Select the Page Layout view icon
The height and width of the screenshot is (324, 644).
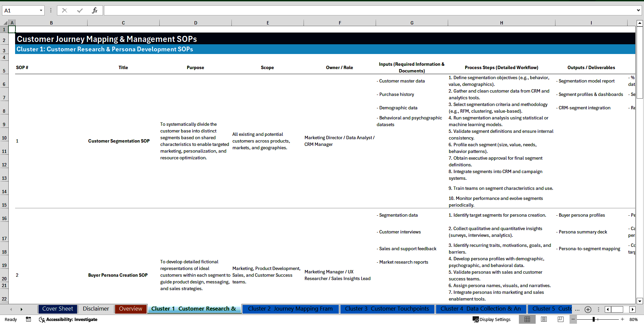pos(544,319)
